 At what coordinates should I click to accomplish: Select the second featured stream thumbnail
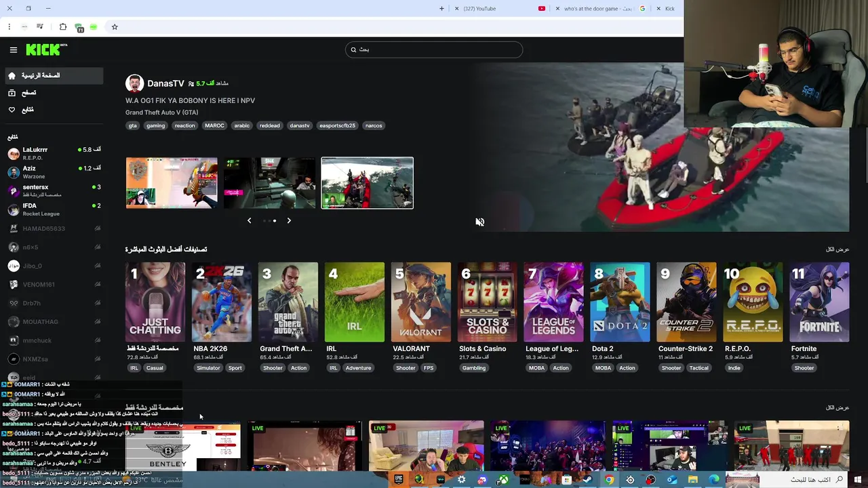(269, 183)
